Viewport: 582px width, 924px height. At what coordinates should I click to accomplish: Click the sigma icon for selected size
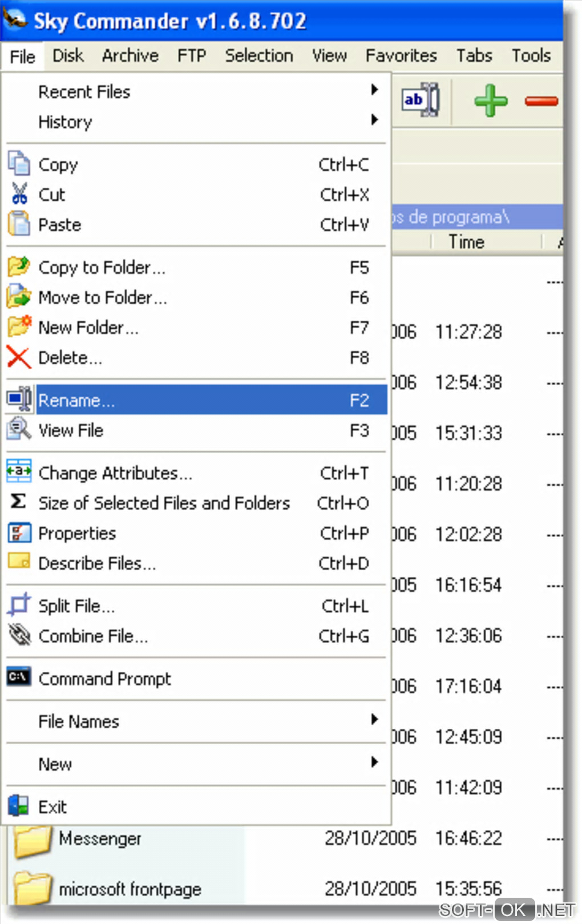click(18, 502)
